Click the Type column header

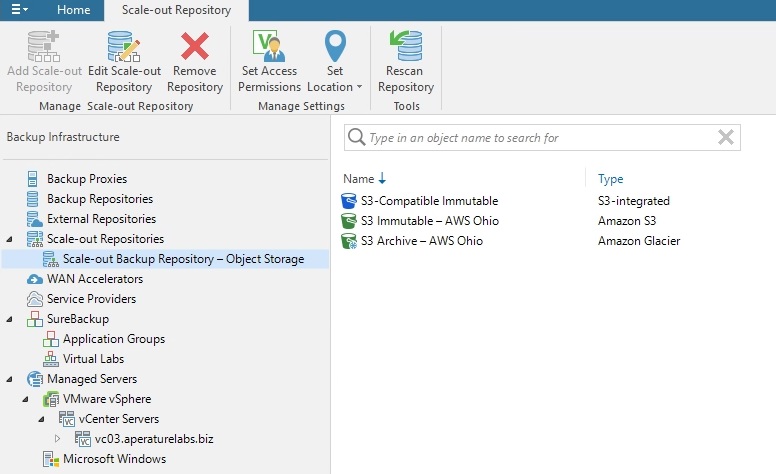click(610, 179)
